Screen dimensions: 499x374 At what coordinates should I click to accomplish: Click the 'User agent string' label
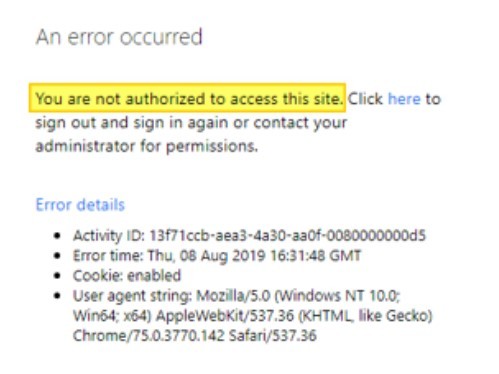pyautogui.click(x=132, y=296)
